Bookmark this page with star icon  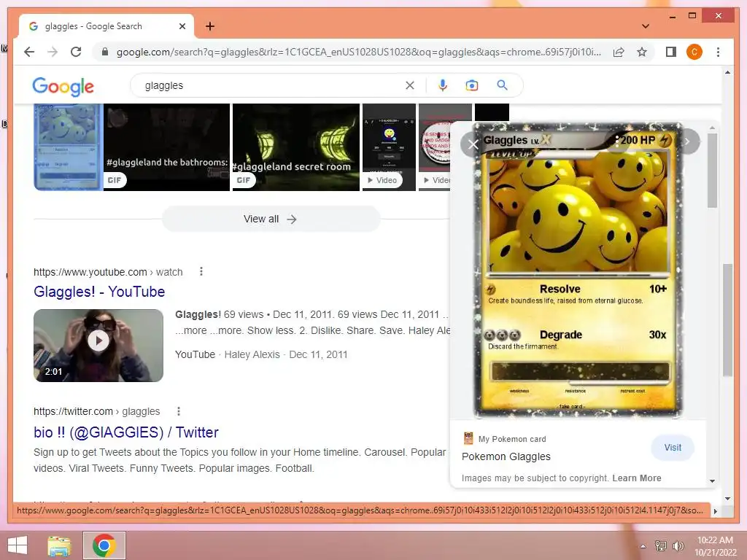(642, 52)
